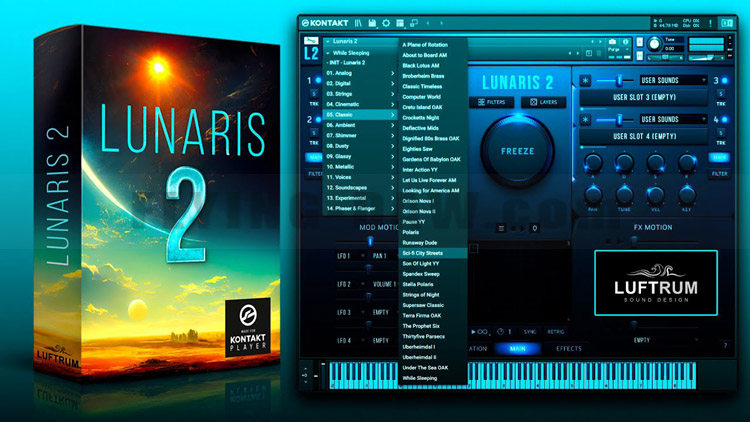Toggle the SYNC option
Image resolution: width=750 pixels, height=422 pixels.
[529, 332]
